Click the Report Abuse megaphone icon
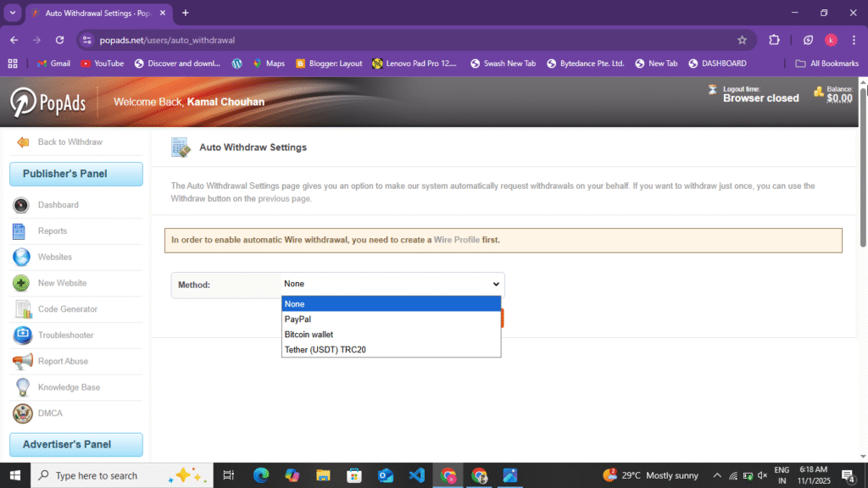The height and width of the screenshot is (488, 868). click(x=20, y=361)
